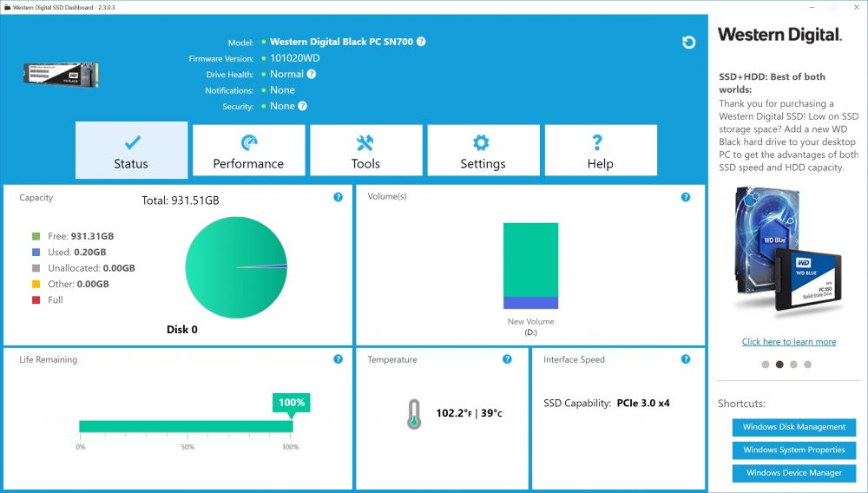Select the Help tab
868x493 pixels.
[601, 150]
